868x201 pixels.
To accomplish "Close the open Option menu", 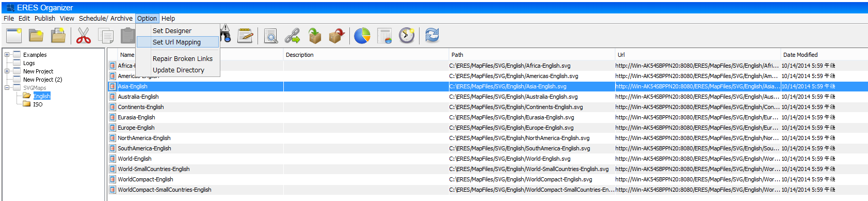I will tap(147, 18).
